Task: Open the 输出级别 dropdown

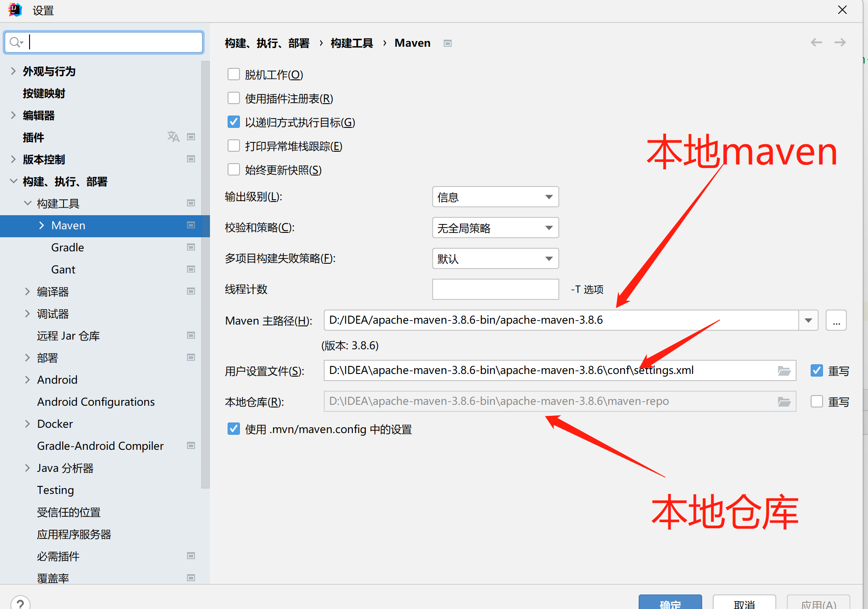Action: (x=495, y=197)
